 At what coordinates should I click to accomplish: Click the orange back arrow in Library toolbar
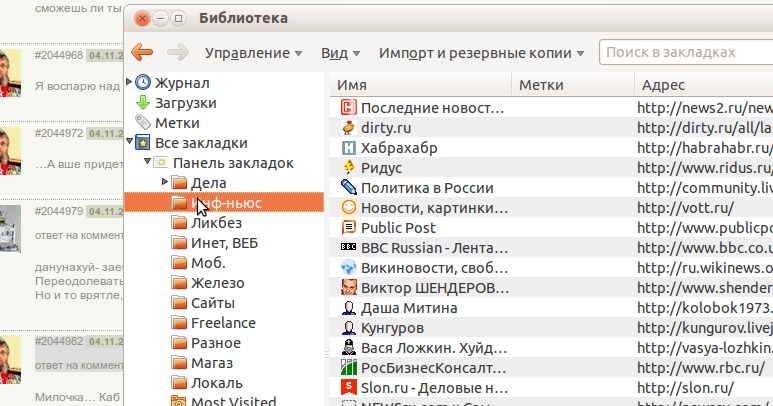coord(142,52)
